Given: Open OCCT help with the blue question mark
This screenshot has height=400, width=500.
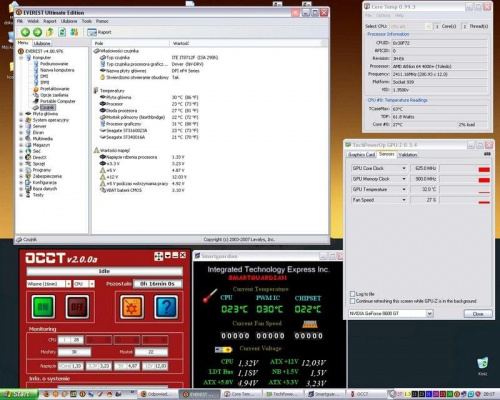Looking at the screenshot, I should (x=166, y=307).
